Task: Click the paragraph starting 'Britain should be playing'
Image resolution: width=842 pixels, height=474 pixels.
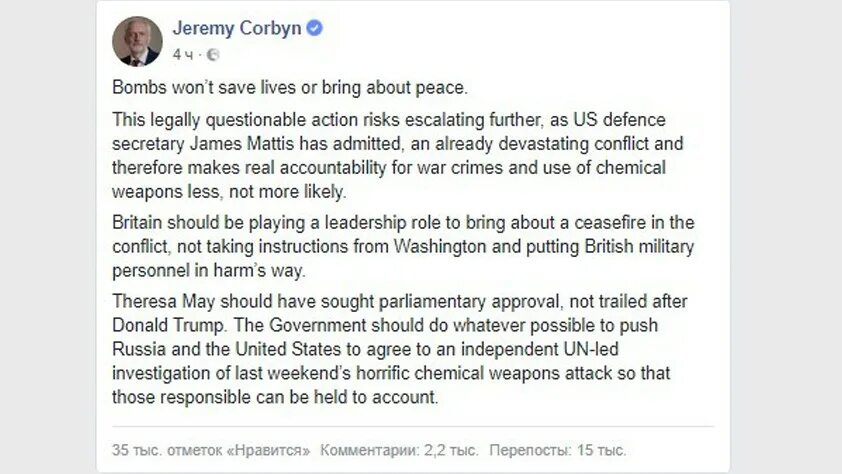Action: click(403, 246)
